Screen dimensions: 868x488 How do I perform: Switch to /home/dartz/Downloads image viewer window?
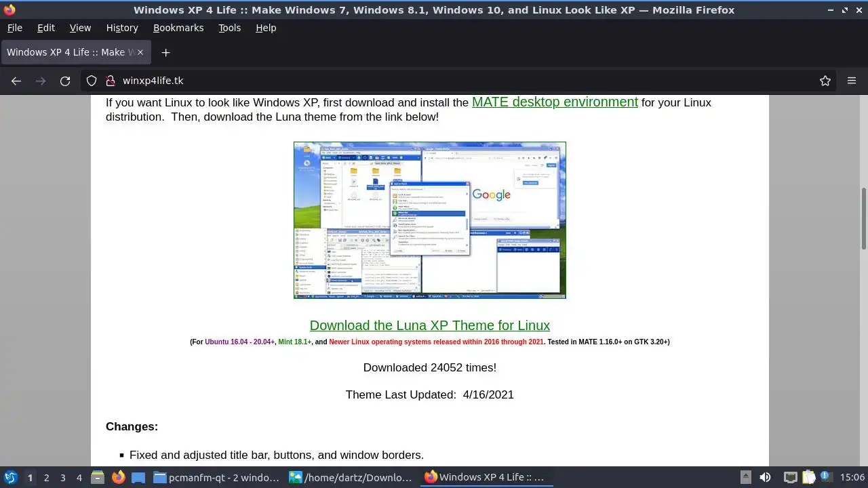(x=352, y=477)
